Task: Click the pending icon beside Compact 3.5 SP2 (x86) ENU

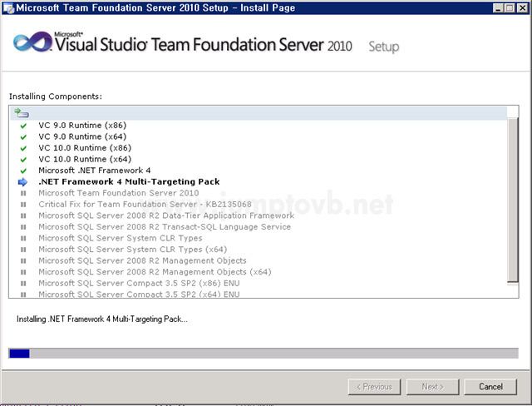Action: 23,283
